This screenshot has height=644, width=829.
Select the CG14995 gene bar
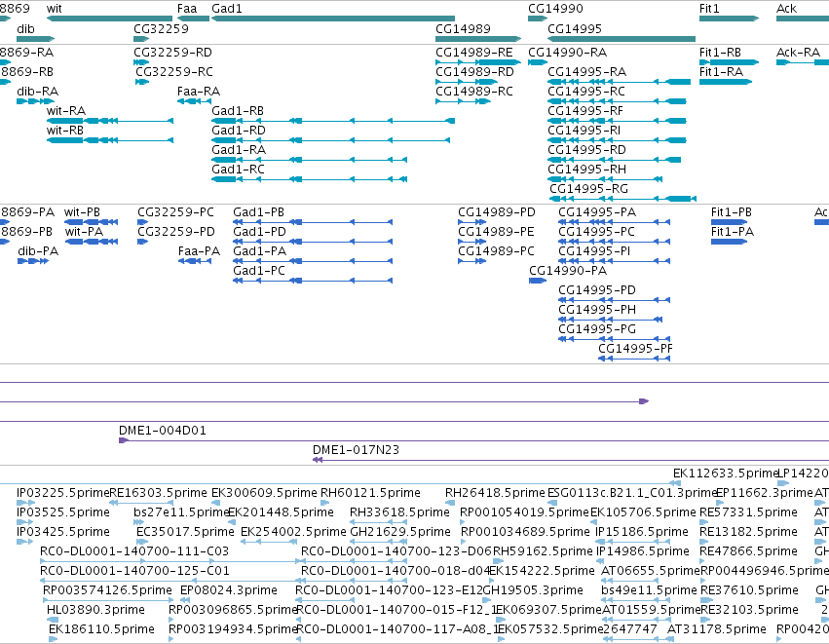click(622, 39)
